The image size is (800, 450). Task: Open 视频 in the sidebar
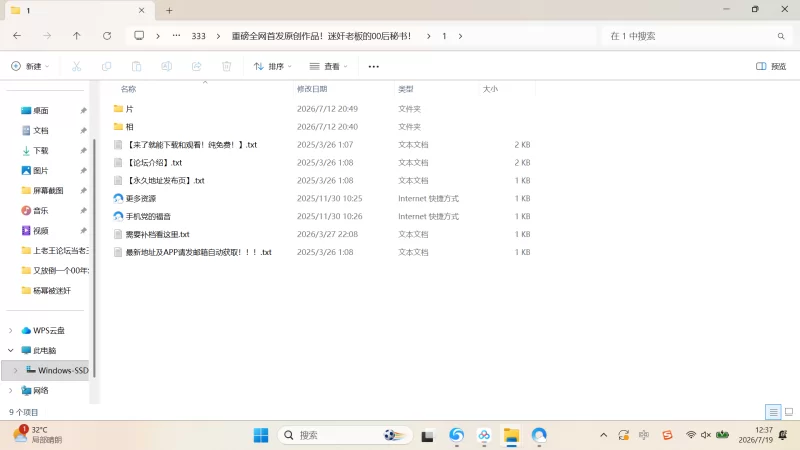click(x=41, y=231)
